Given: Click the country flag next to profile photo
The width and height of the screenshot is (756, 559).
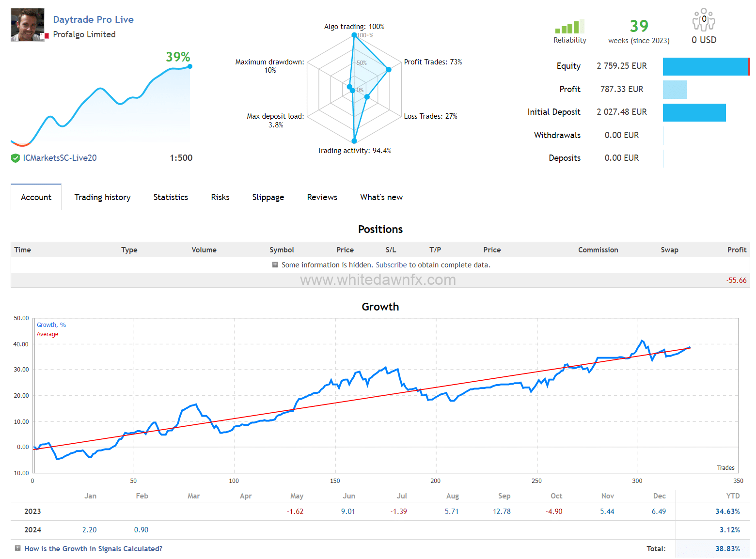Looking at the screenshot, I should pos(47,36).
